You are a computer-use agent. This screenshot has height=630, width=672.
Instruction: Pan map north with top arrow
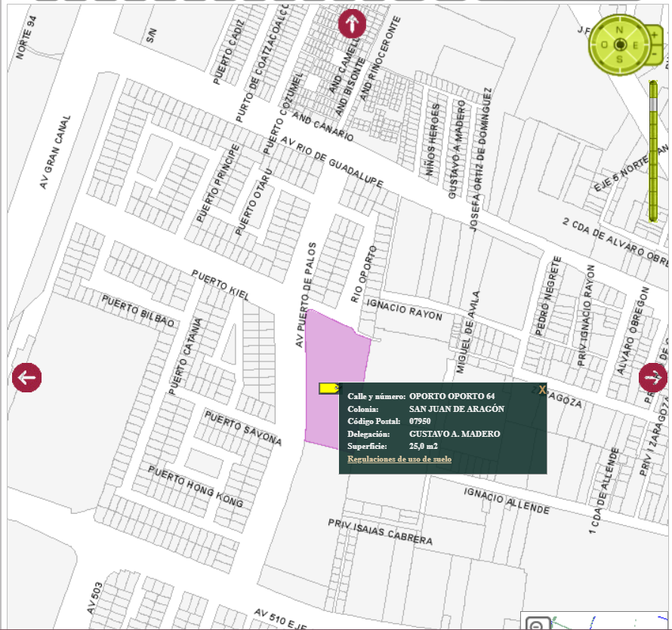(x=352, y=23)
